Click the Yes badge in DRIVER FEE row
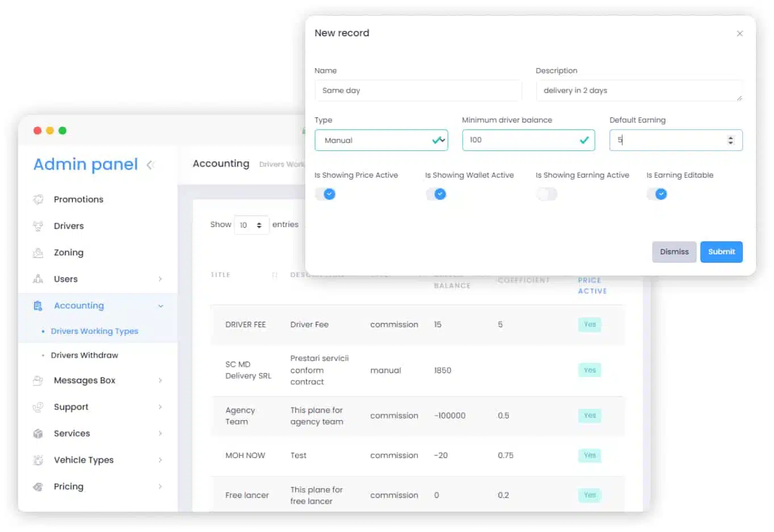 (x=589, y=325)
